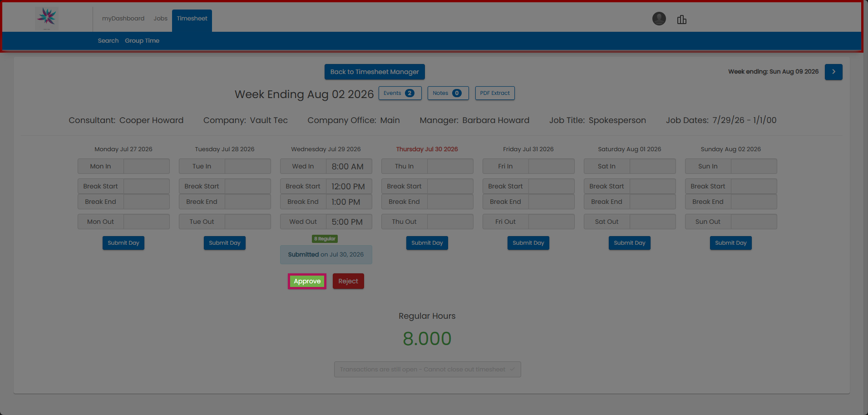Submit Day for Saturday Aug 01
Viewport: 868px width, 415px height.
pos(630,243)
